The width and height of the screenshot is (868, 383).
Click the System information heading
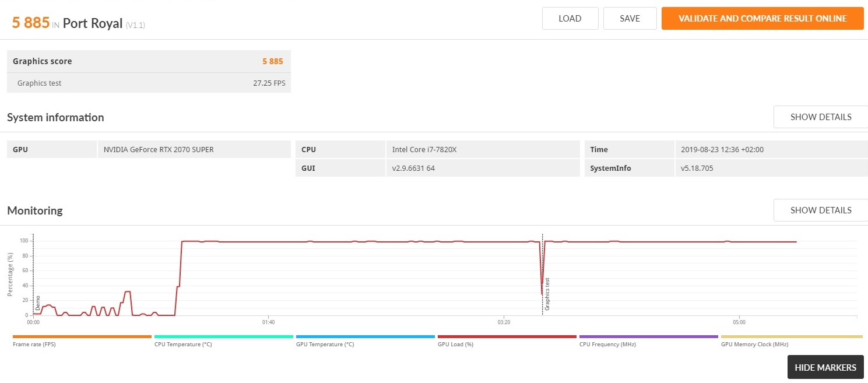pyautogui.click(x=55, y=117)
